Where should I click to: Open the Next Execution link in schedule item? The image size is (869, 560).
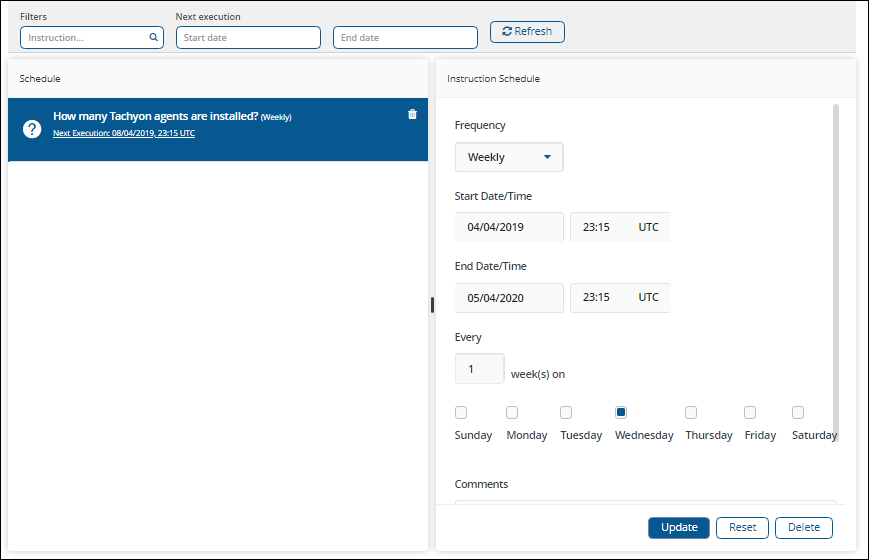tap(124, 133)
